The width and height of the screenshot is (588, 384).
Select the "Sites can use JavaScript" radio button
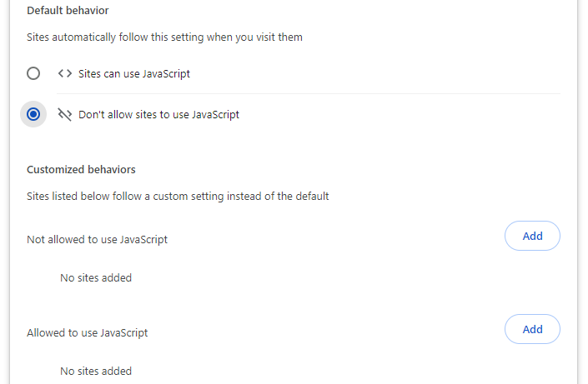click(x=33, y=73)
